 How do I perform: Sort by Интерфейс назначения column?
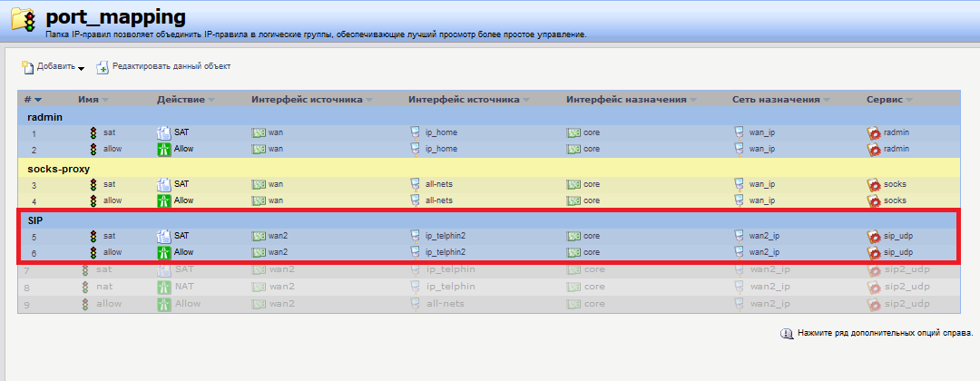[x=632, y=100]
